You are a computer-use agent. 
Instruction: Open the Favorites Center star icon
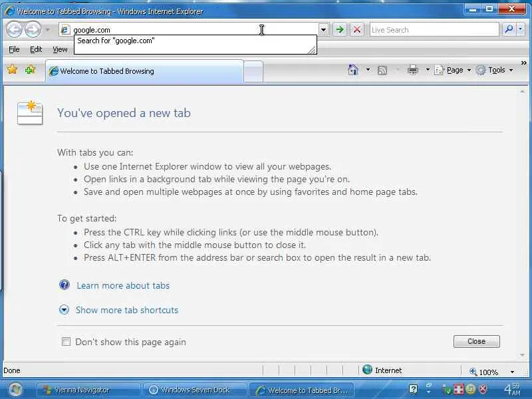click(x=12, y=70)
